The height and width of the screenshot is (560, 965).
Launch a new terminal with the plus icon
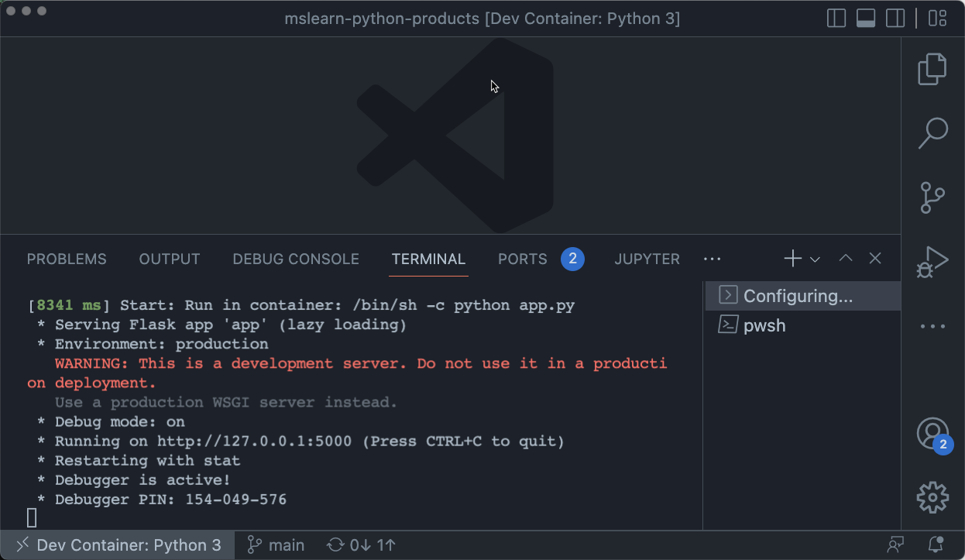pos(792,258)
